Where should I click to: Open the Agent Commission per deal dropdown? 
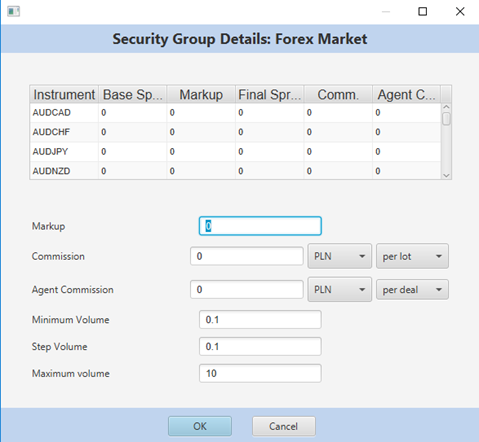click(412, 289)
